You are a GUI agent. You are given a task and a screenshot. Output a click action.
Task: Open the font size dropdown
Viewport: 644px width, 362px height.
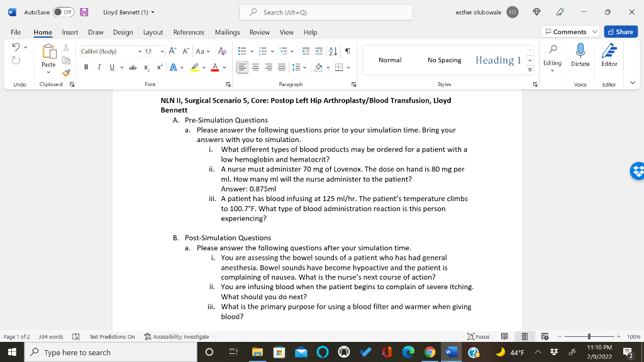[x=162, y=52]
